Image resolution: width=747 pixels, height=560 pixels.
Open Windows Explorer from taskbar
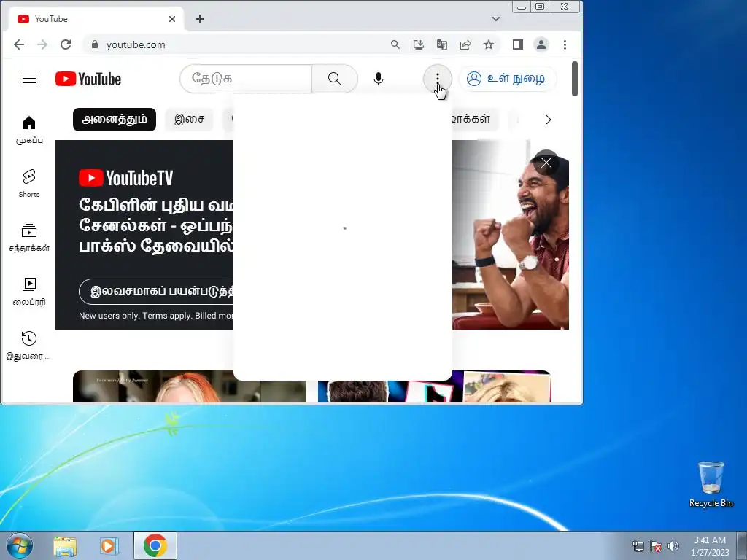(x=65, y=545)
